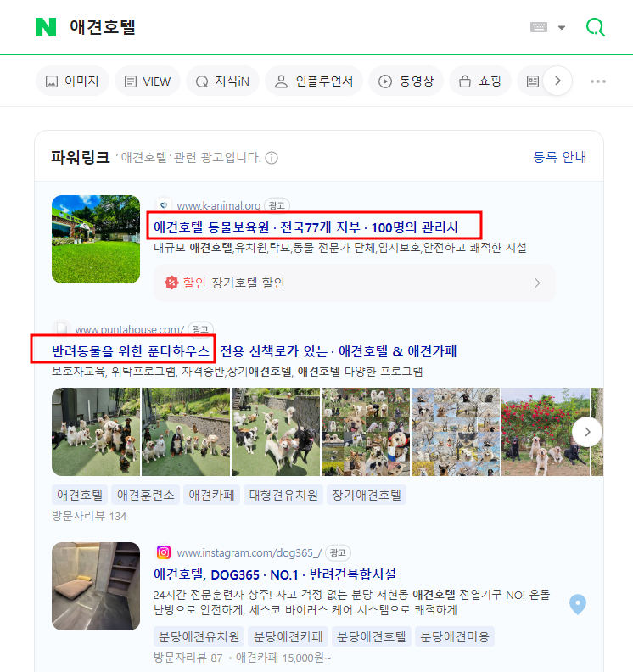This screenshot has width=633, height=672.
Task: Open the three-dot more options menu
Action: click(x=598, y=81)
